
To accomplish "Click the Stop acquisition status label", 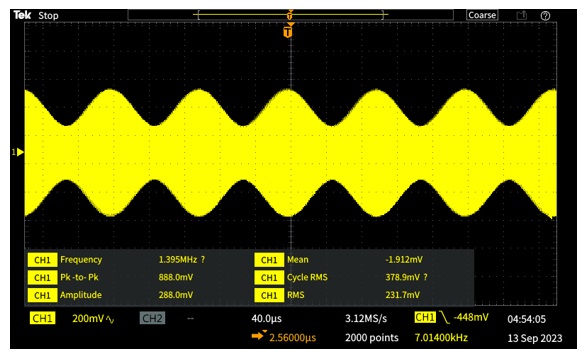I will (48, 16).
